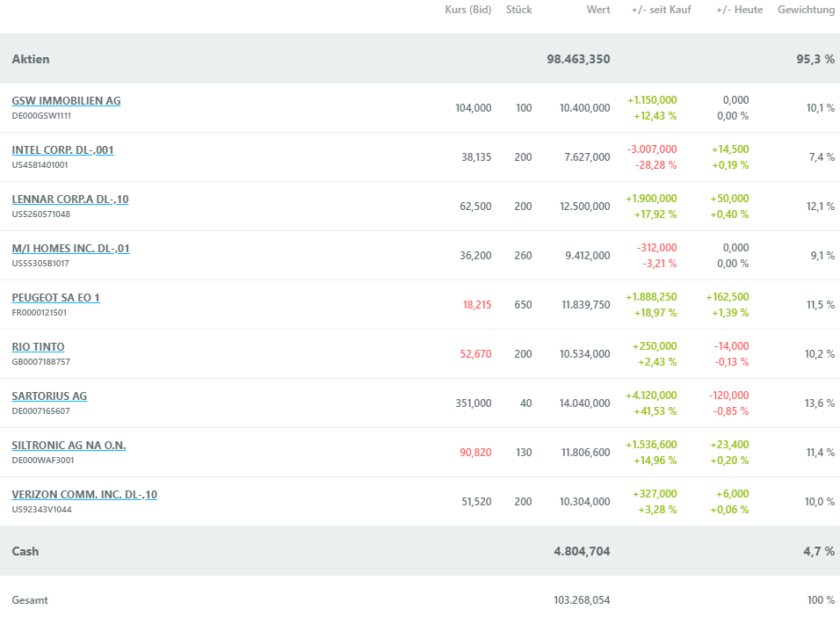Click the Cash weighting 4,7 %
This screenshot has width=840, height=617.
point(819,551)
